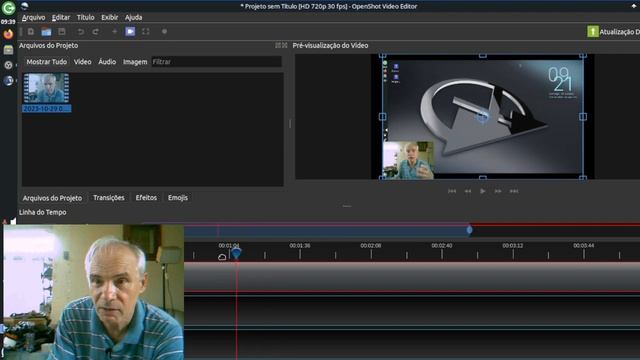Redo the last undone action
The width and height of the screenshot is (640, 360).
pos(96,31)
